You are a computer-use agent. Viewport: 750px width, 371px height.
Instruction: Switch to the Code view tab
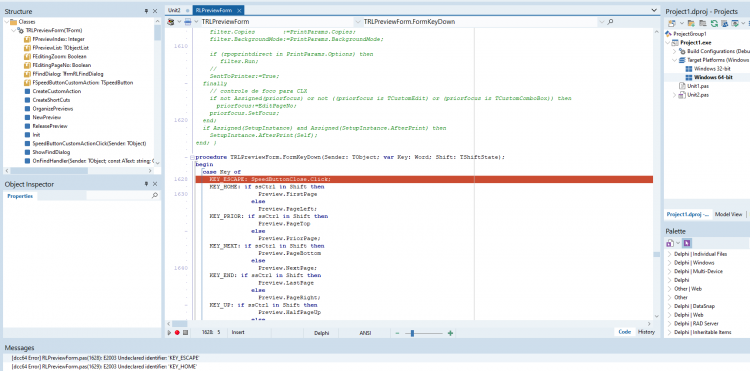coord(625,332)
